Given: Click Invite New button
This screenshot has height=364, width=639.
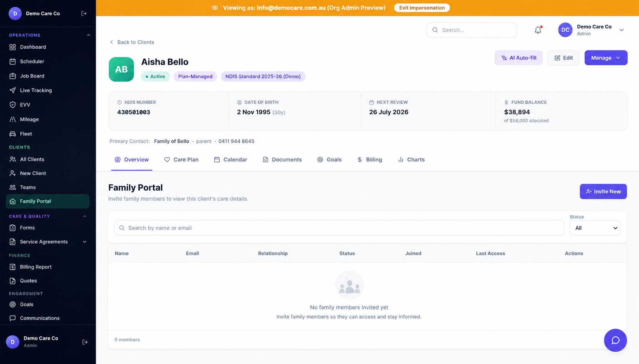Looking at the screenshot, I should pyautogui.click(x=603, y=191).
